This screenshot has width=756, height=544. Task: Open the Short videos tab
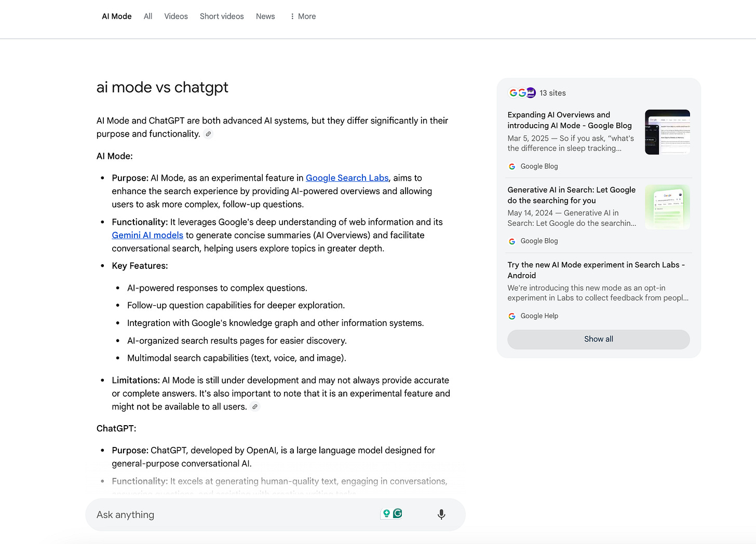pos(222,17)
